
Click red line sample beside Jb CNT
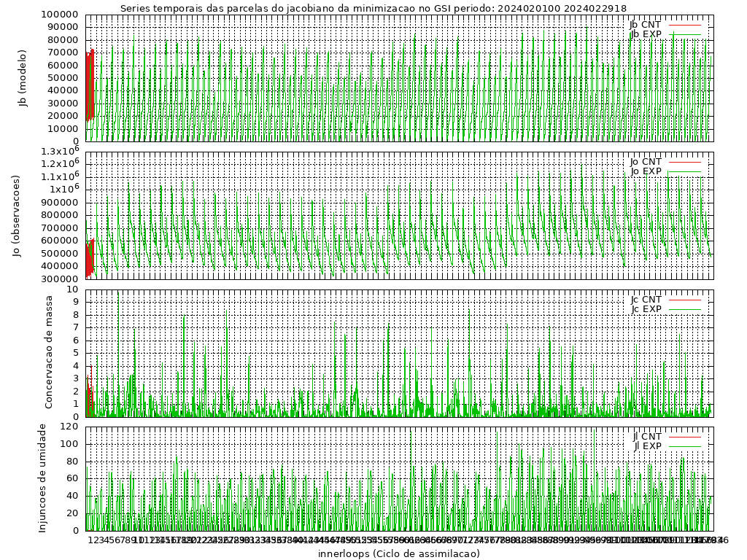click(x=685, y=24)
